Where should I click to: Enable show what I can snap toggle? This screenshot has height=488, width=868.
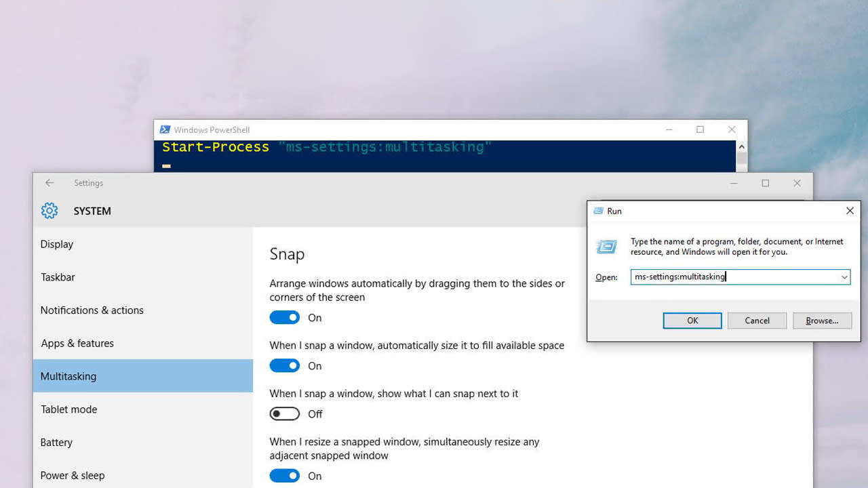tap(285, 414)
